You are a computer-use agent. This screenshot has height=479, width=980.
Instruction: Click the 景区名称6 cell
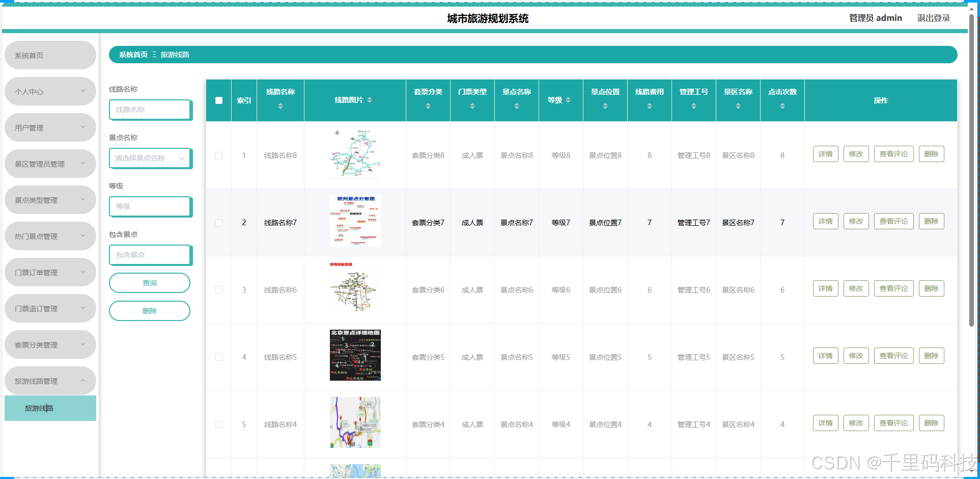tap(738, 290)
